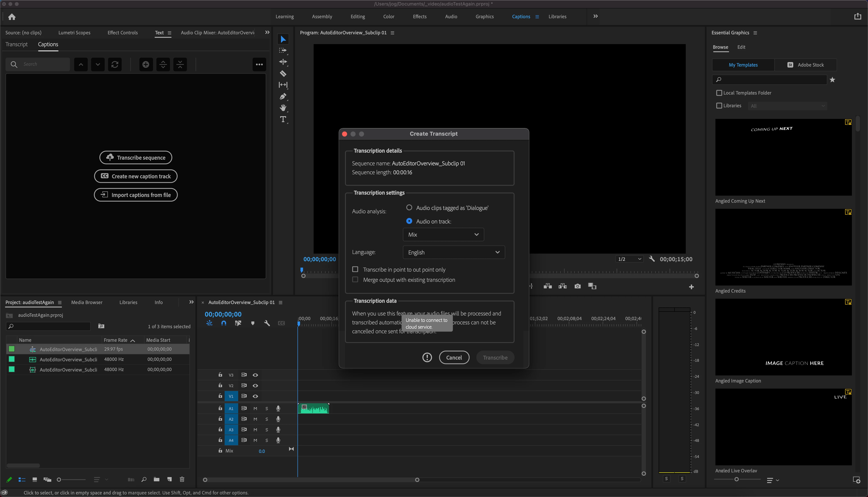868x497 pixels.
Task: Open the English language dropdown
Action: (x=453, y=252)
